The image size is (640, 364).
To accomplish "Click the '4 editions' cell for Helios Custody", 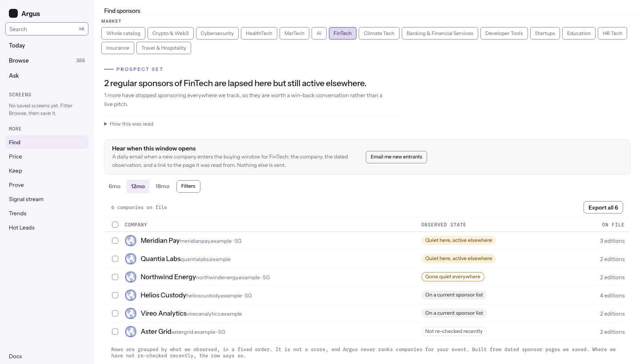I will pyautogui.click(x=612, y=296).
